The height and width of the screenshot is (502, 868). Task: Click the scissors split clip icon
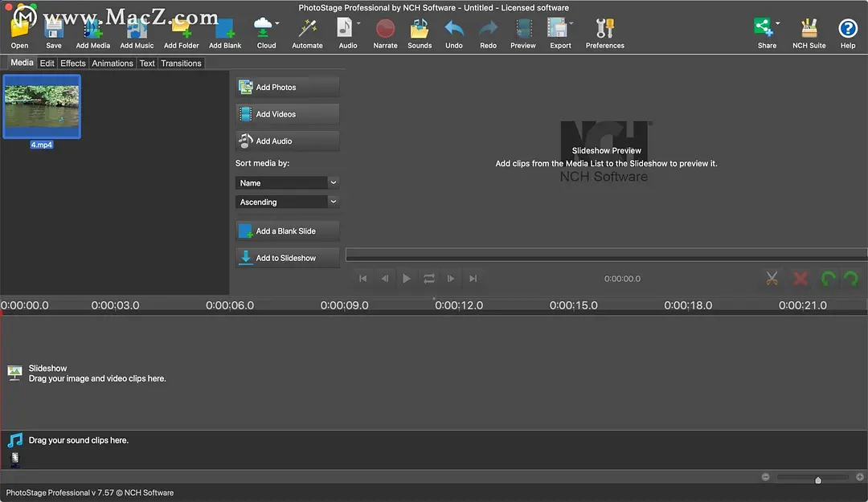click(x=772, y=278)
